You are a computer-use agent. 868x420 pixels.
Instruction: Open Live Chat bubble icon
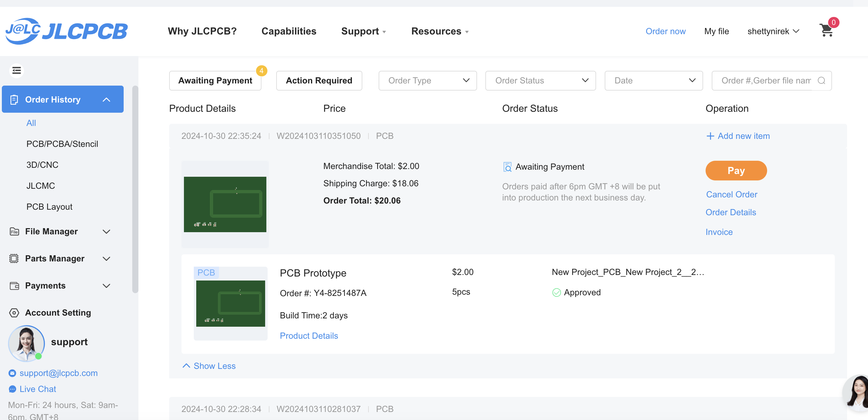[x=13, y=389]
